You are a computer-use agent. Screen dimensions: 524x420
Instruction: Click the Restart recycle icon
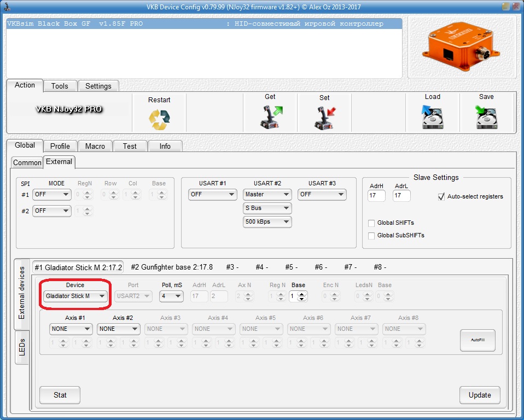pos(159,119)
